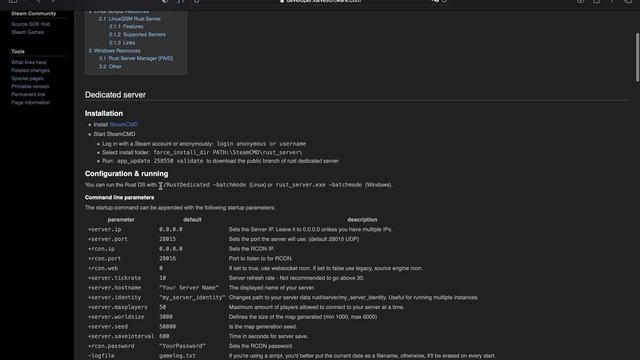Jump to 2.1.1 Features in contents
This screenshot has height=360, width=640.
pyautogui.click(x=126, y=27)
